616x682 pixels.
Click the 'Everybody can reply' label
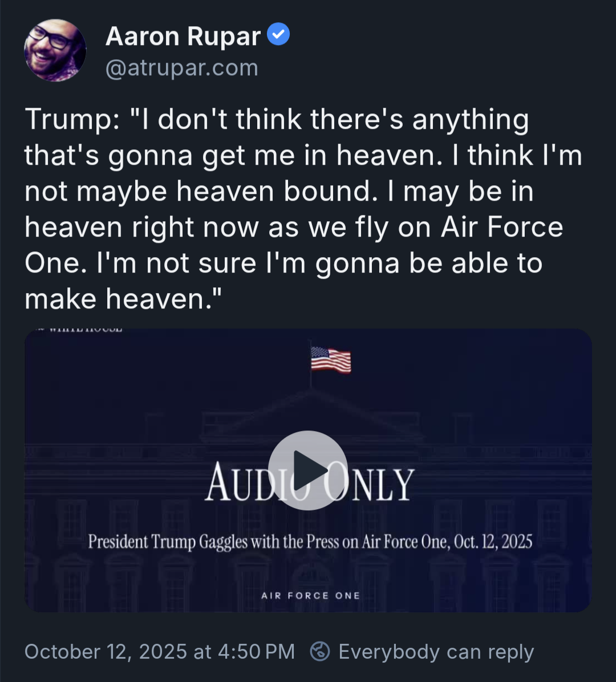point(436,651)
